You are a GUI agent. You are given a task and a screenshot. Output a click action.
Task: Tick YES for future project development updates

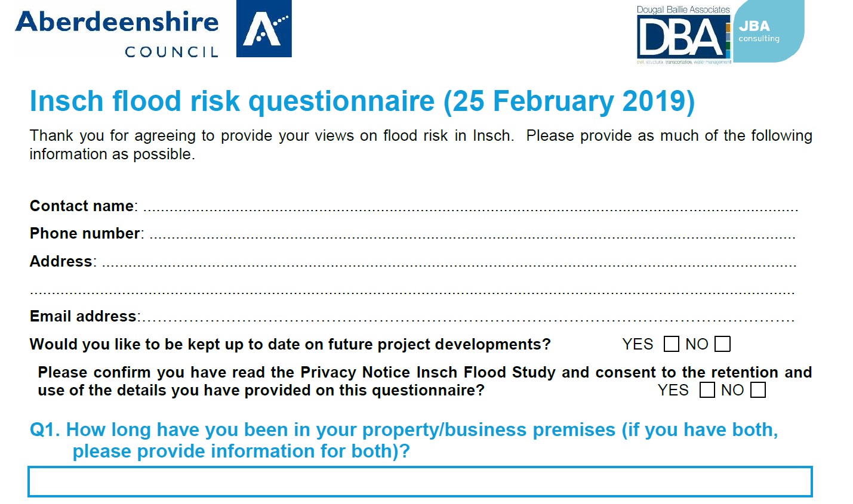(672, 344)
